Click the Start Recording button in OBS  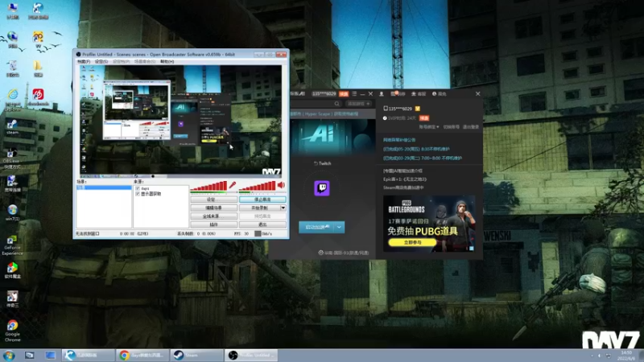(x=259, y=208)
